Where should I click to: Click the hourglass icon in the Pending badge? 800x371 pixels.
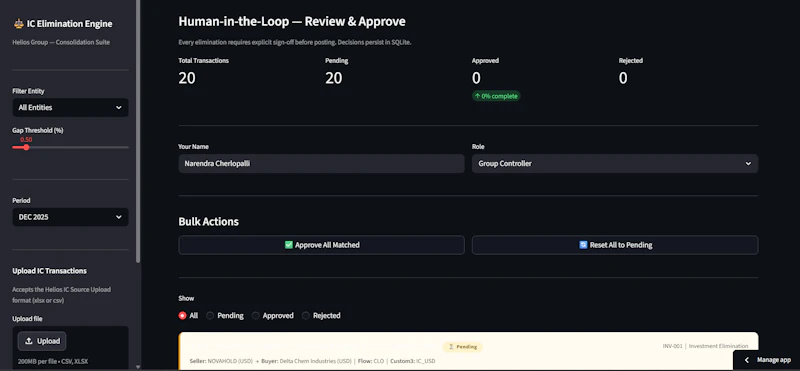[451, 347]
